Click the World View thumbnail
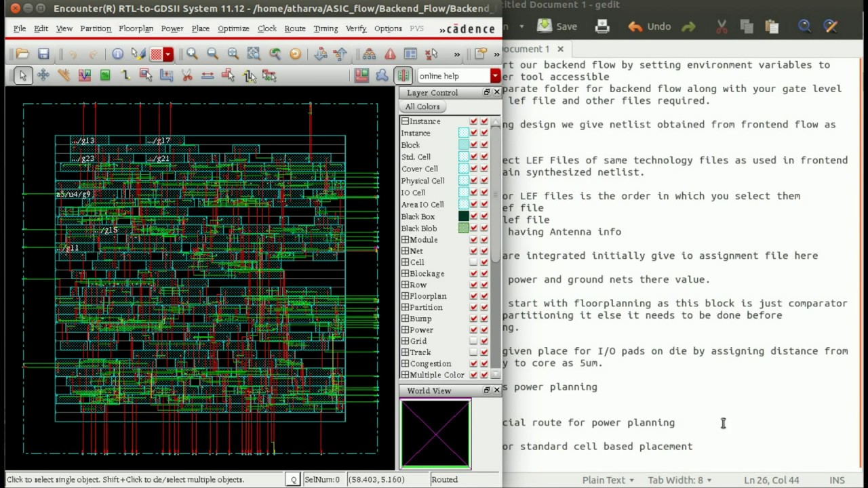Screen dimensions: 868x488 (435, 434)
